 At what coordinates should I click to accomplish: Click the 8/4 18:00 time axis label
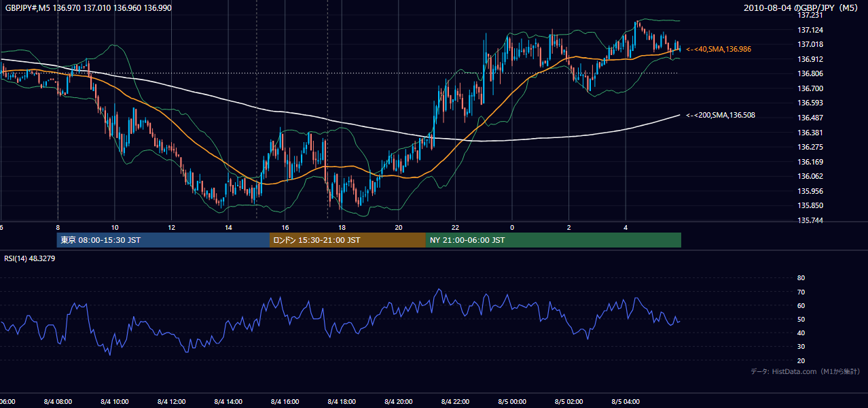[x=342, y=401]
